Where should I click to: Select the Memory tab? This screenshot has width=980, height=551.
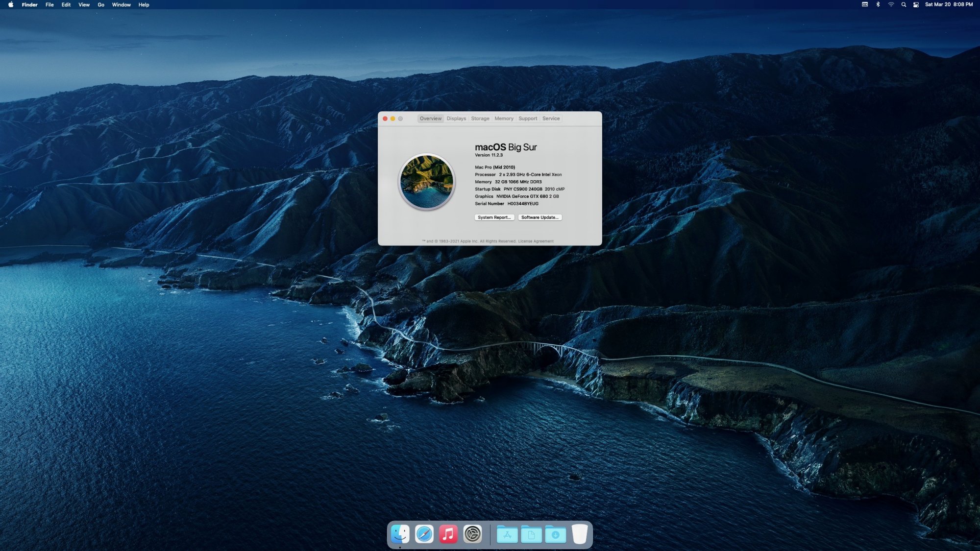(x=504, y=119)
